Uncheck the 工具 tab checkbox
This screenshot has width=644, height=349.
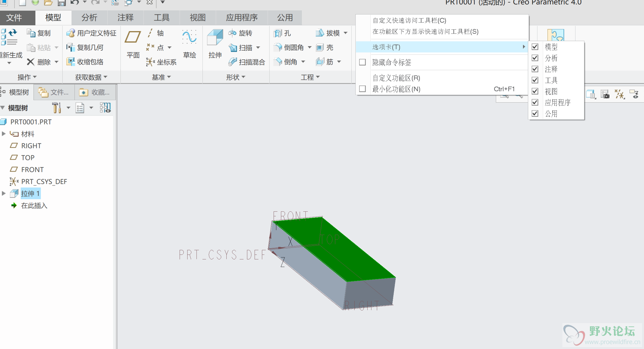pyautogui.click(x=535, y=80)
